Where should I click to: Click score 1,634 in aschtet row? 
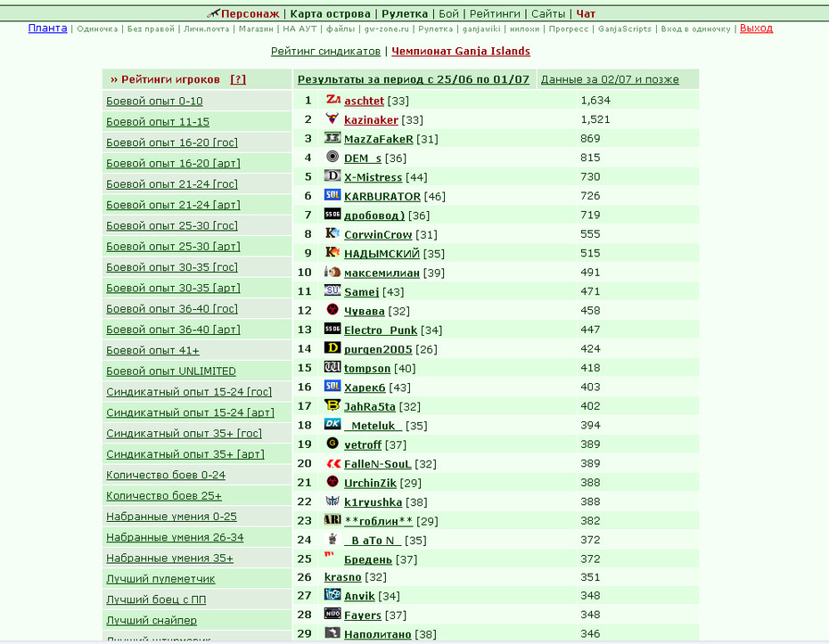[595, 101]
